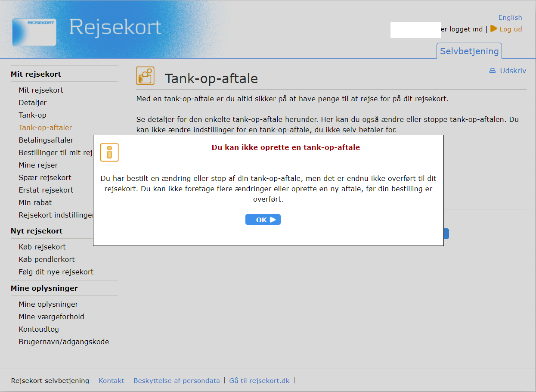This screenshot has height=392, width=536.
Task: Click the orange arrow next to Log ud
Action: 493,29
